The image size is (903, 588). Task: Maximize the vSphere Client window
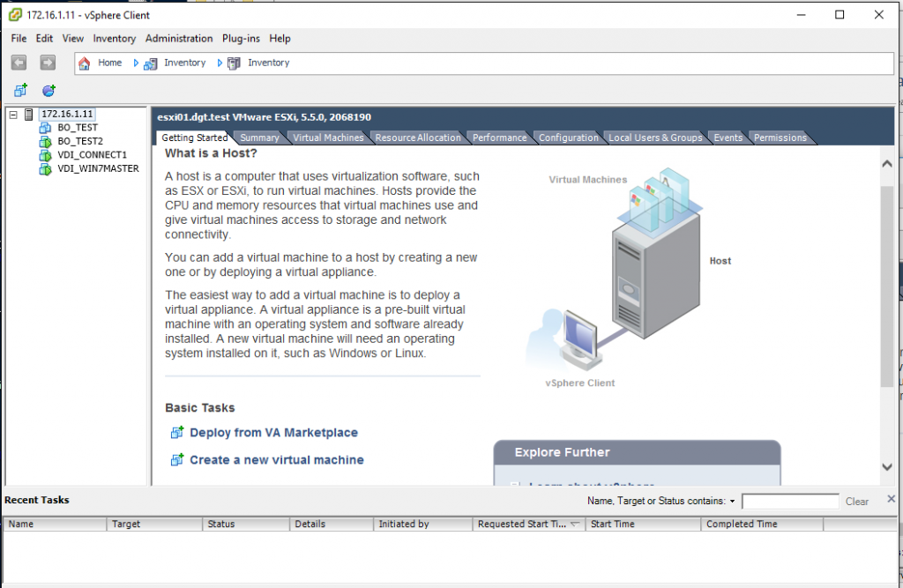(x=840, y=15)
